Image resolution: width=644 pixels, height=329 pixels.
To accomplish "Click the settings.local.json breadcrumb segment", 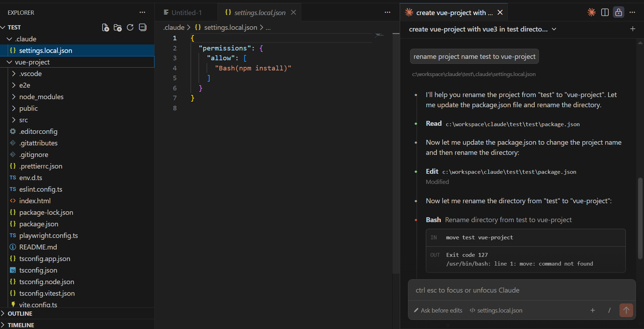I will pyautogui.click(x=226, y=27).
